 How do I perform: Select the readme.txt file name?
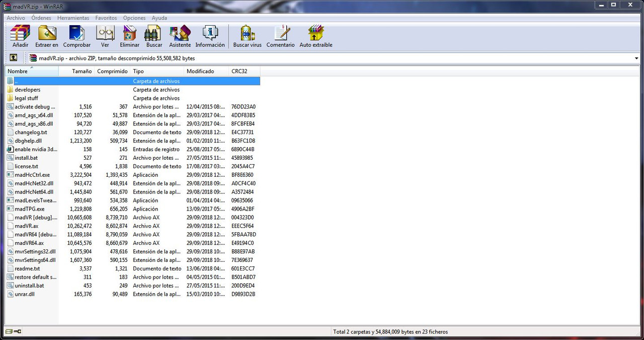[27, 269]
